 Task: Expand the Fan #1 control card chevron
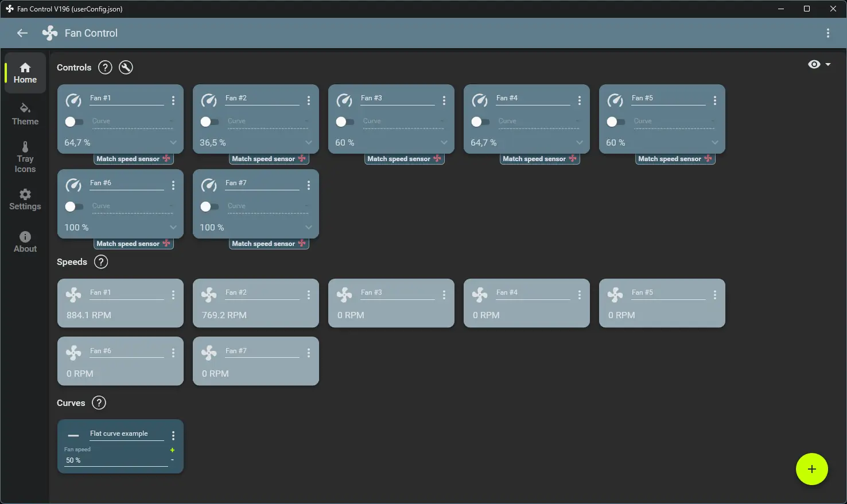(x=173, y=143)
